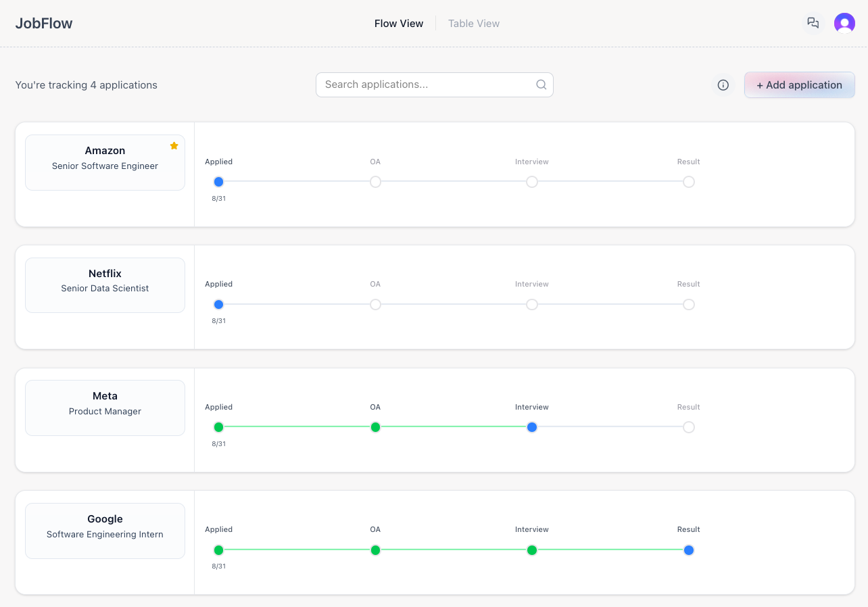Click the Add application button
This screenshot has height=607, width=868.
click(x=799, y=85)
